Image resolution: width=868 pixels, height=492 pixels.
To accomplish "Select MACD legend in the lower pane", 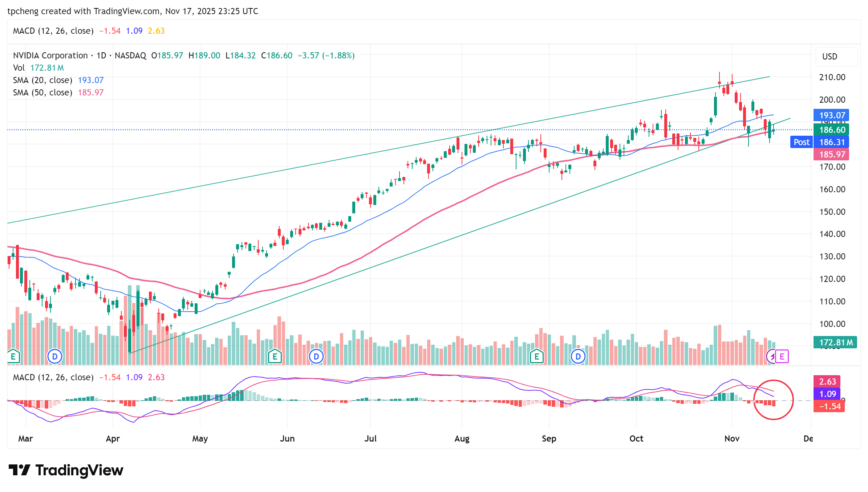I will (x=53, y=377).
